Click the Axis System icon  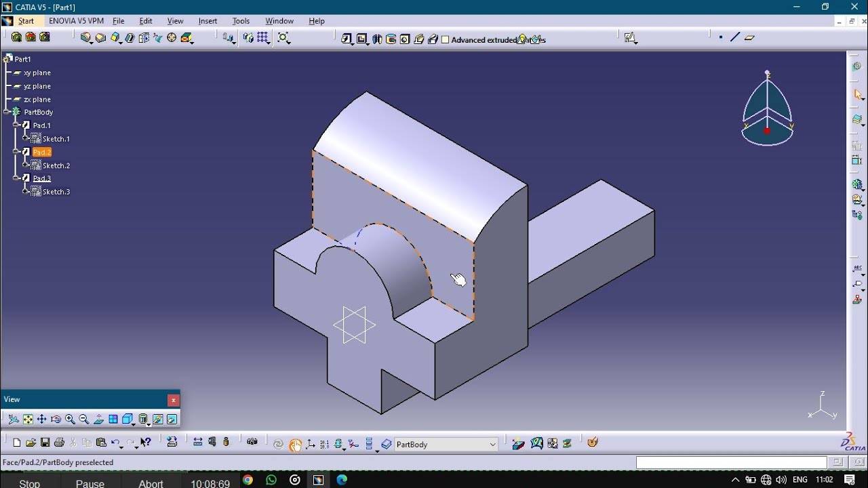[x=311, y=444]
